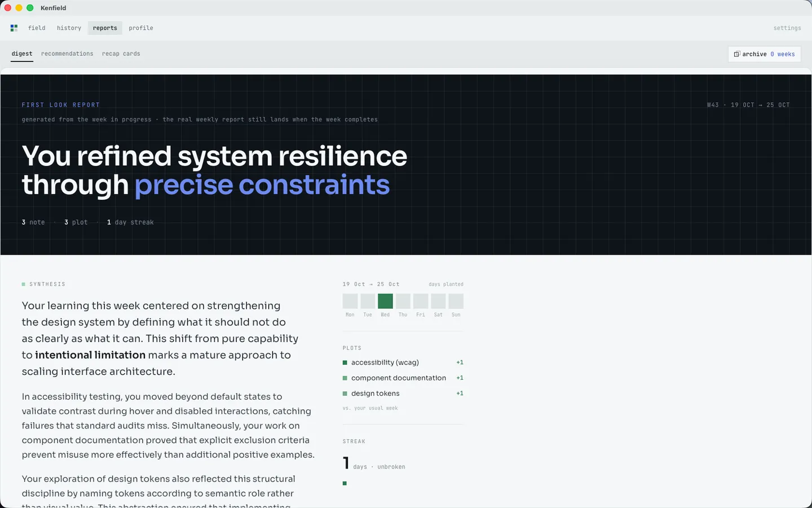The width and height of the screenshot is (812, 508).
Task: Open the field tab
Action: click(x=37, y=28)
